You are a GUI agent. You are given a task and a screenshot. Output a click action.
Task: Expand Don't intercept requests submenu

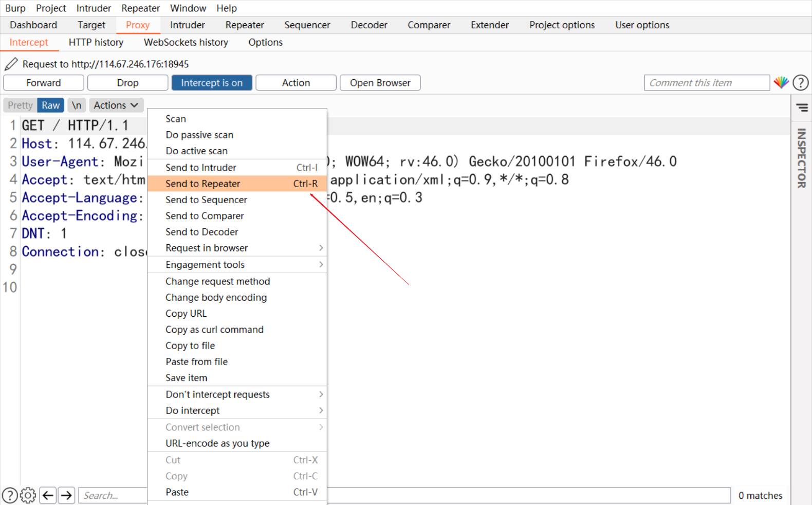click(237, 394)
